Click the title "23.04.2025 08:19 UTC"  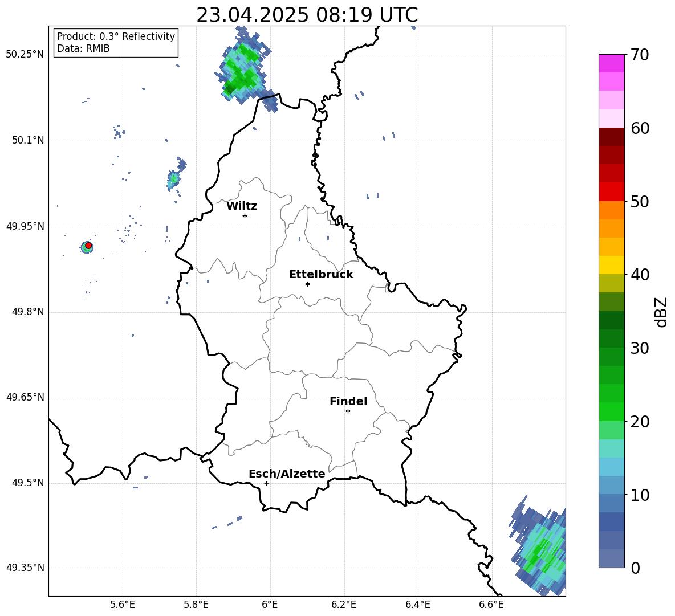[307, 15]
